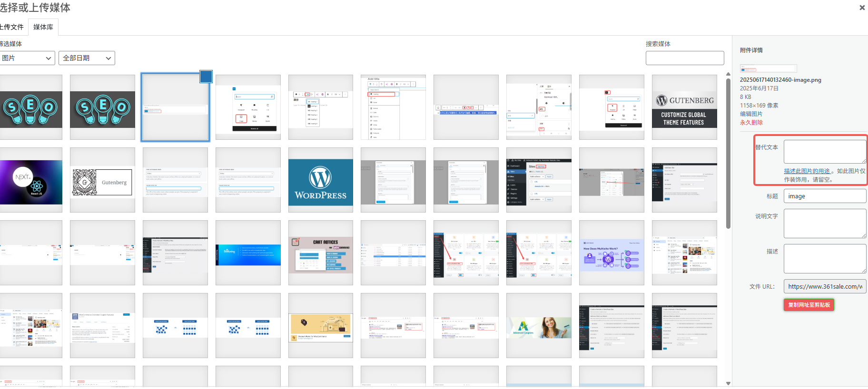Close the media selection dialog
Screen dimensions: 868x389
[862, 8]
